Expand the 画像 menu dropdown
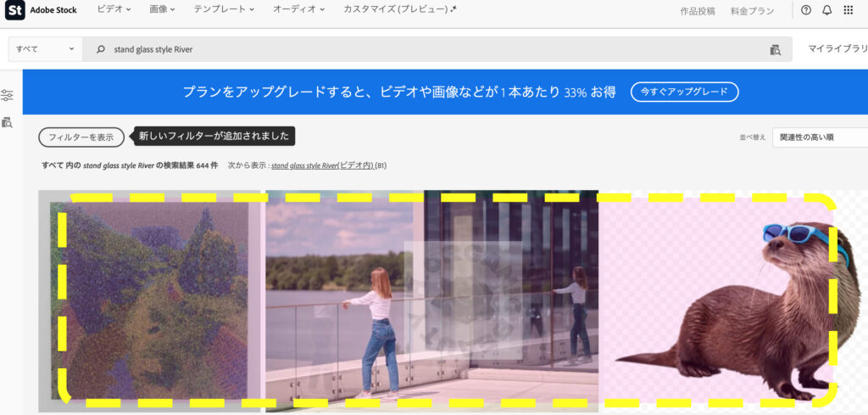 [161, 9]
